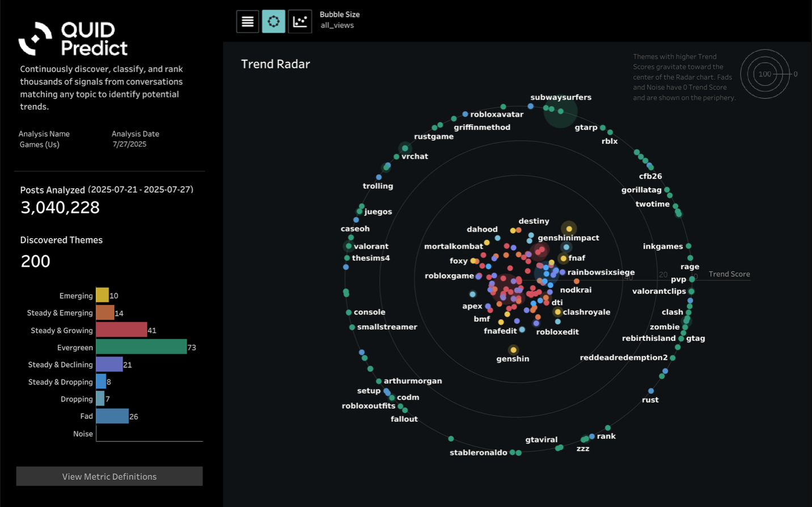Image resolution: width=812 pixels, height=507 pixels.
Task: Click the Steady & Growing red bar
Action: coord(121,329)
